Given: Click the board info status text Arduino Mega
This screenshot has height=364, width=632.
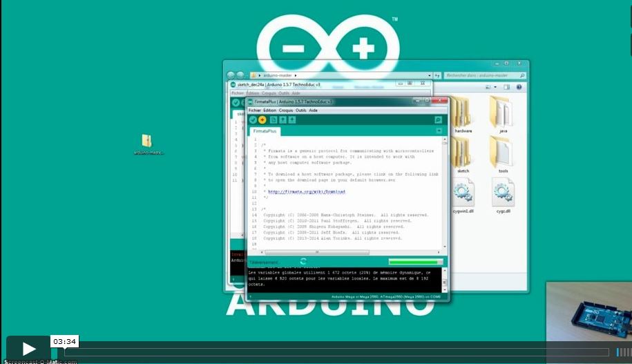Looking at the screenshot, I should 385,297.
